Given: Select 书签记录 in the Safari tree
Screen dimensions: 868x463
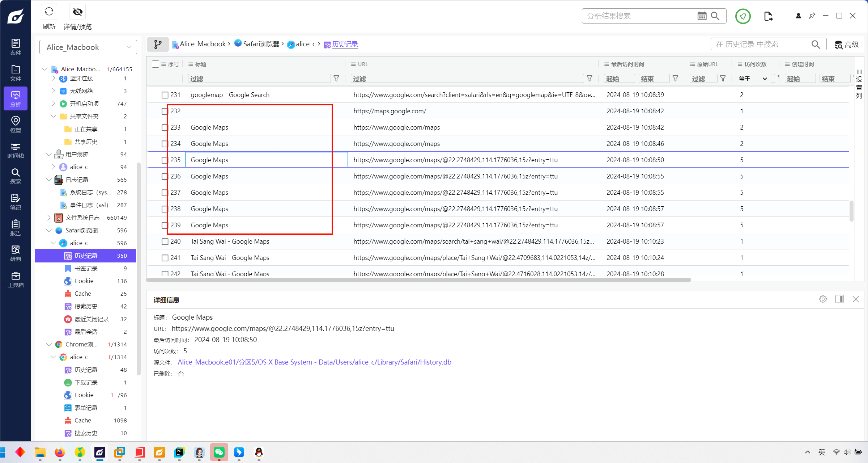Looking at the screenshot, I should pyautogui.click(x=86, y=268).
